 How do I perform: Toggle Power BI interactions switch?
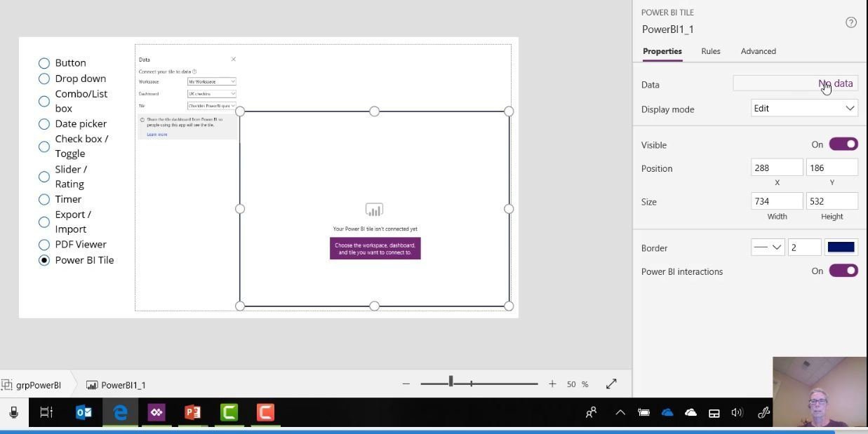click(x=843, y=271)
